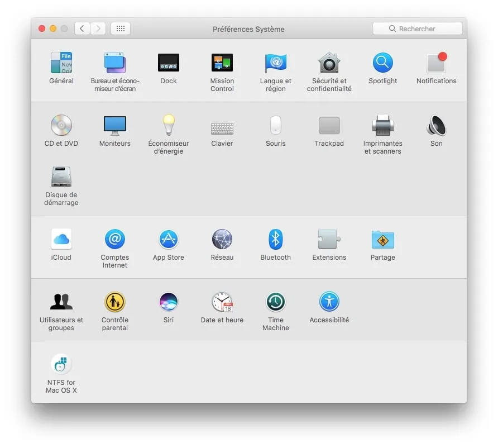Focus the Rechercher search field
The width and height of the screenshot is (498, 448).
pos(418,28)
